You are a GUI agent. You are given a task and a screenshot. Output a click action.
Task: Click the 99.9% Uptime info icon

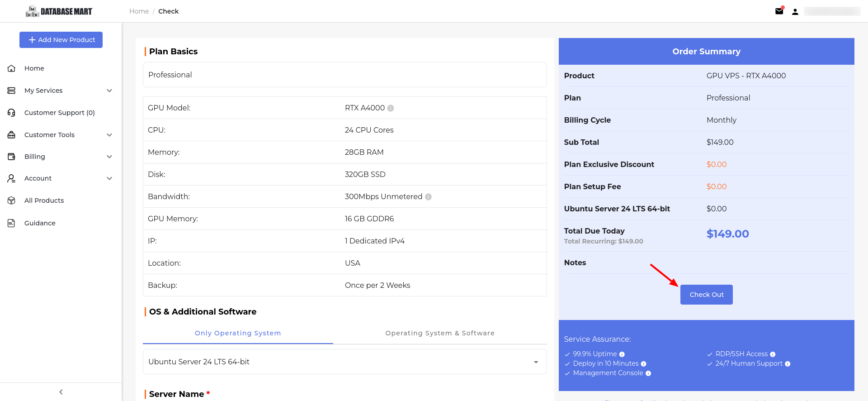tap(622, 354)
